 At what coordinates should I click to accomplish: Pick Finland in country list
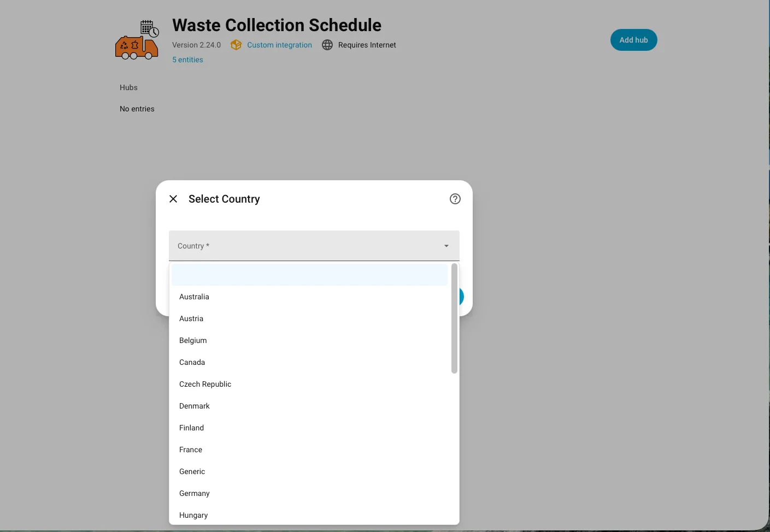pos(309,428)
